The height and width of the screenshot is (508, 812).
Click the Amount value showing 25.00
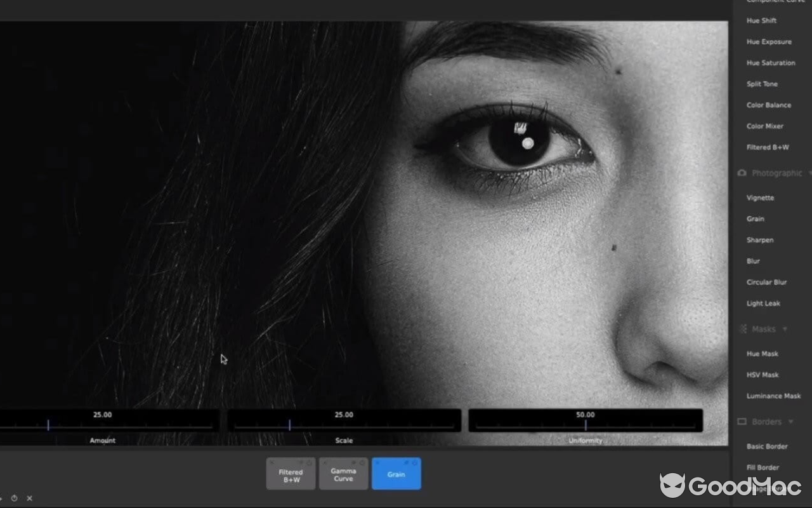coord(101,414)
